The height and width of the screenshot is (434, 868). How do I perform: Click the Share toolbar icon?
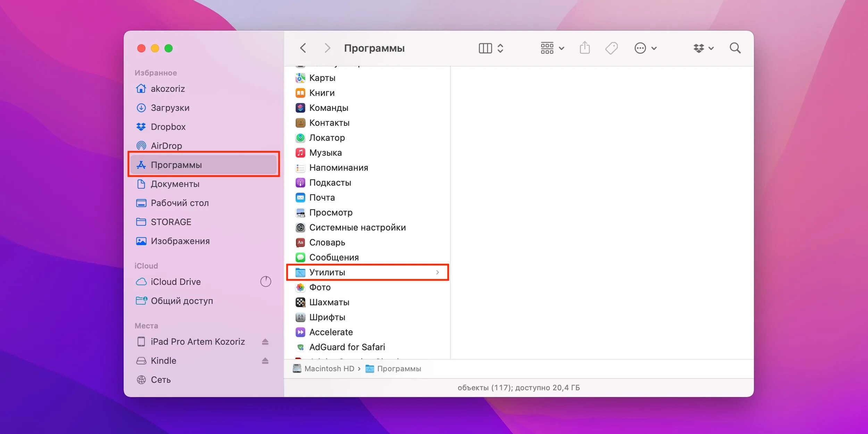[585, 48]
